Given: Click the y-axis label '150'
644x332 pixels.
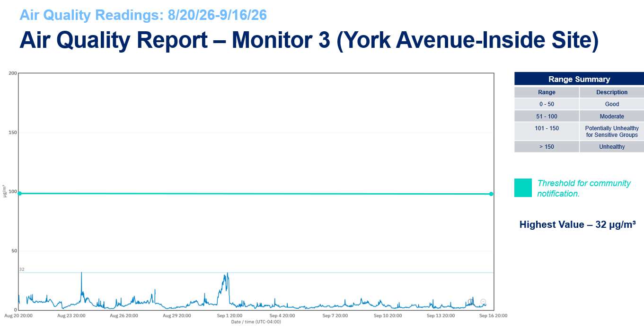Looking at the screenshot, I should pos(13,133).
